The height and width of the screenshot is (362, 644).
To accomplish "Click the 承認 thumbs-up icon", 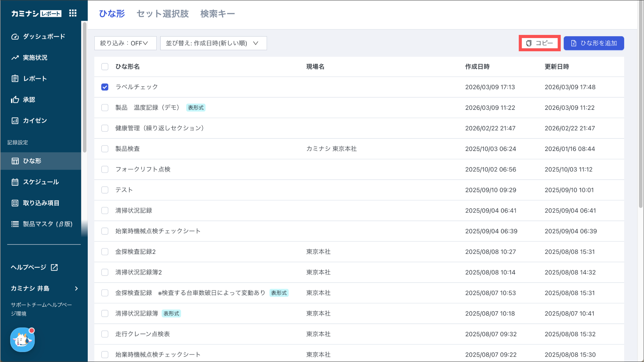I will pos(15,100).
